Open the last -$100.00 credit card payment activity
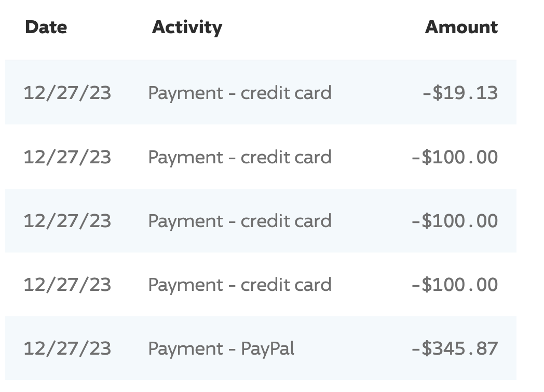Screen dimensions: 544x392 [240, 285]
